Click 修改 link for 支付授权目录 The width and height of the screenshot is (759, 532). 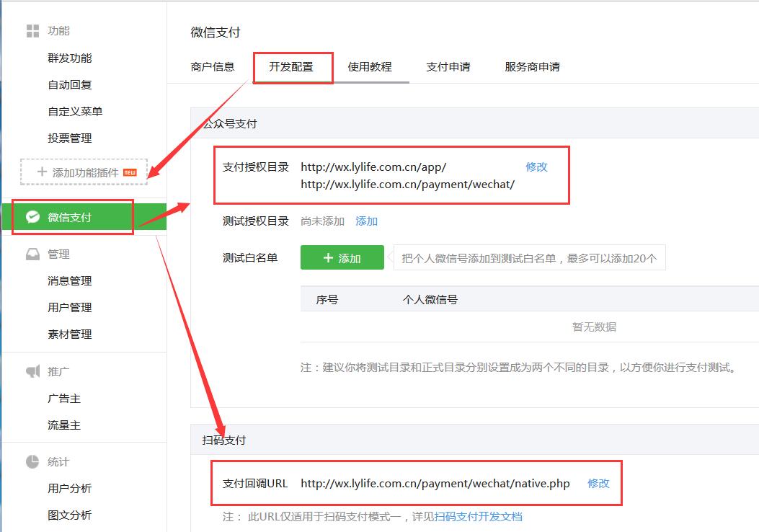coord(536,167)
